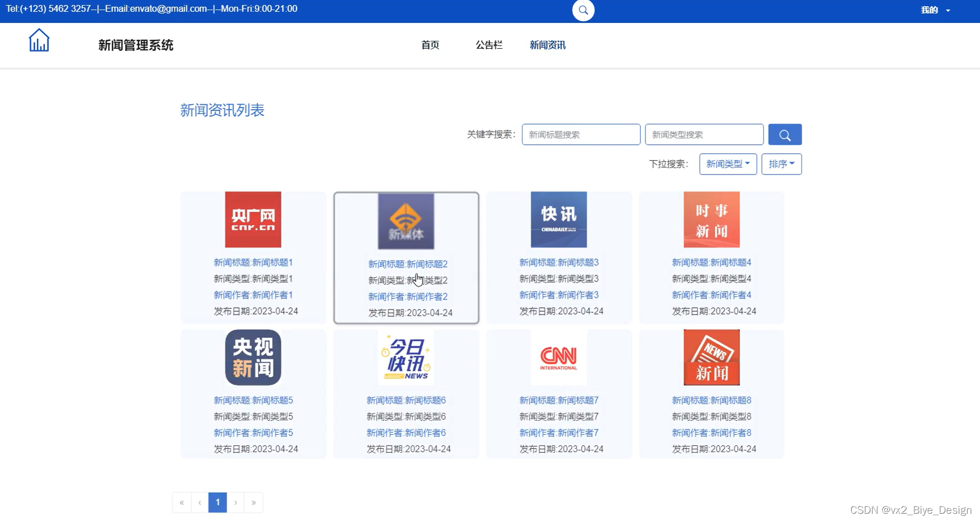The height and width of the screenshot is (521, 980).
Task: Open the 时事新闻 thumbnail
Action: (712, 219)
